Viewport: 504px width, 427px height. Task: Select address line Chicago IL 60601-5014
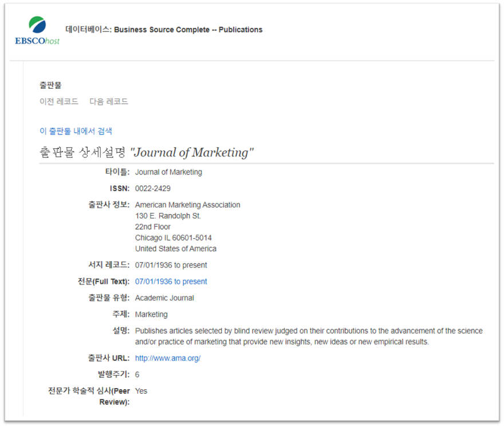(173, 238)
